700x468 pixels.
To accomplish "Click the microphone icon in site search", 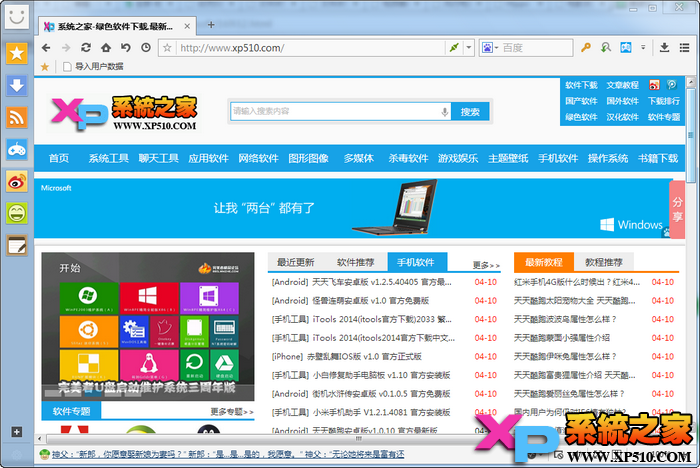I will coord(445,112).
